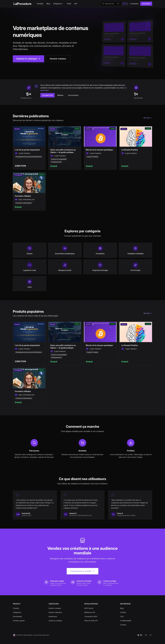Viewport: 165px width, 644px height.
Task: Click Crypto & Trading tag in Produits populaires
Action: coord(92,352)
